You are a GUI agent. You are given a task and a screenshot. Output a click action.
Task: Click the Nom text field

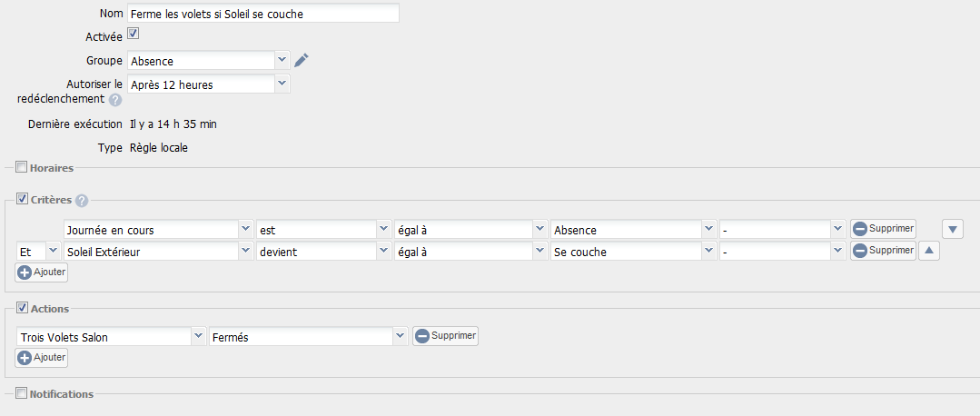(x=262, y=14)
